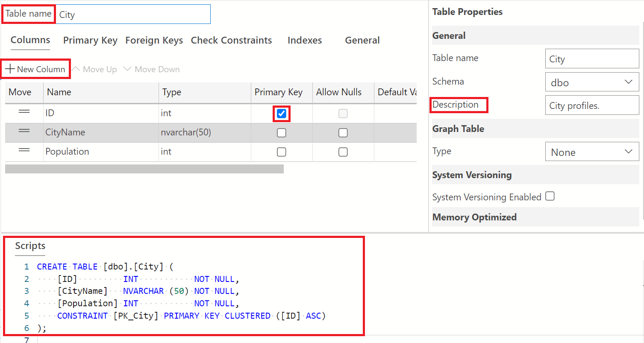Switch to the General tab
Viewport: 644px width, 343px height.
362,40
